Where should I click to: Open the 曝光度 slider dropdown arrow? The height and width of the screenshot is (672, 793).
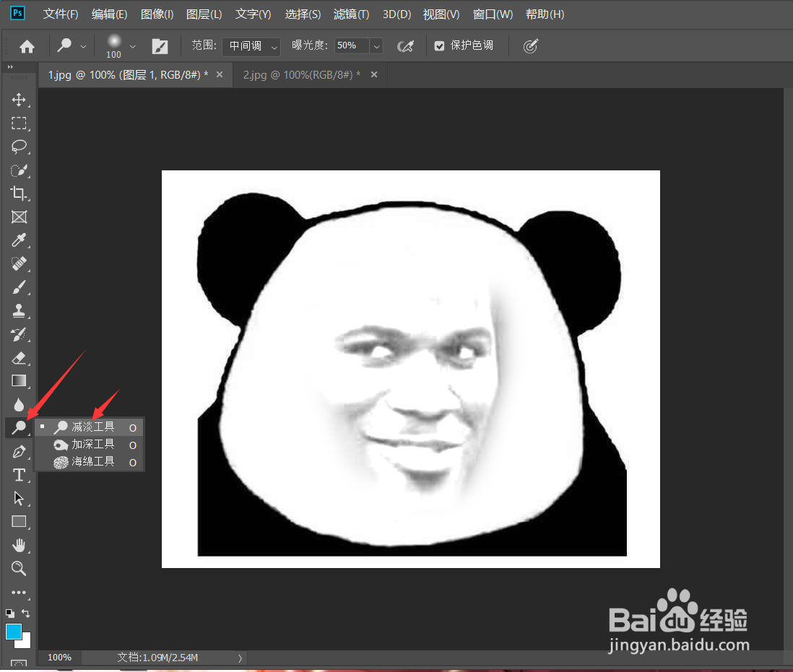coord(376,46)
